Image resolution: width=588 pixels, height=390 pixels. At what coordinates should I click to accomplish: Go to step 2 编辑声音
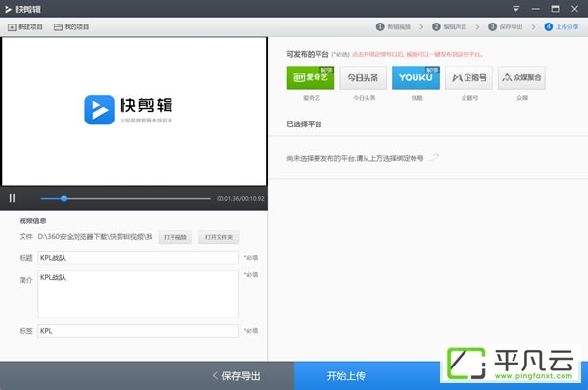[x=449, y=27]
